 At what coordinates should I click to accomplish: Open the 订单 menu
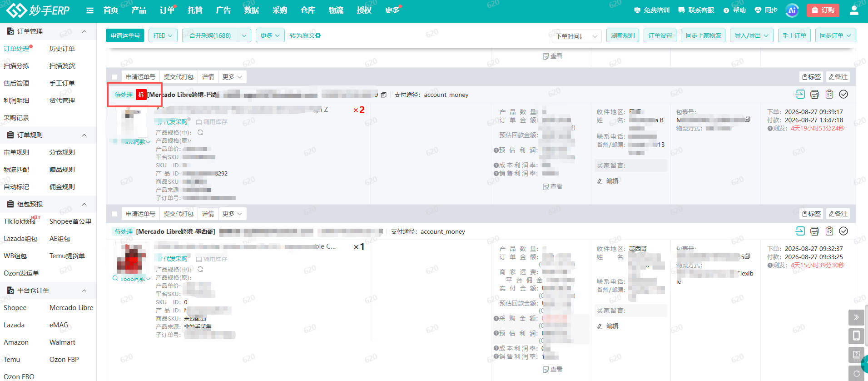point(167,10)
